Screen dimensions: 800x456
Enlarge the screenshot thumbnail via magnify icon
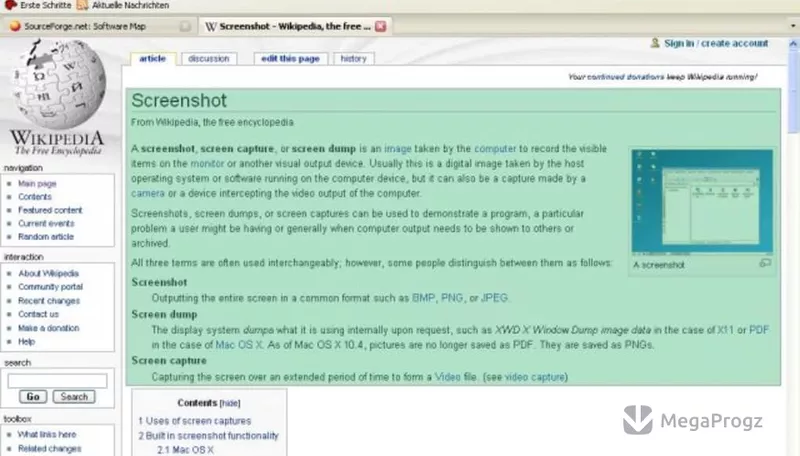point(765,263)
